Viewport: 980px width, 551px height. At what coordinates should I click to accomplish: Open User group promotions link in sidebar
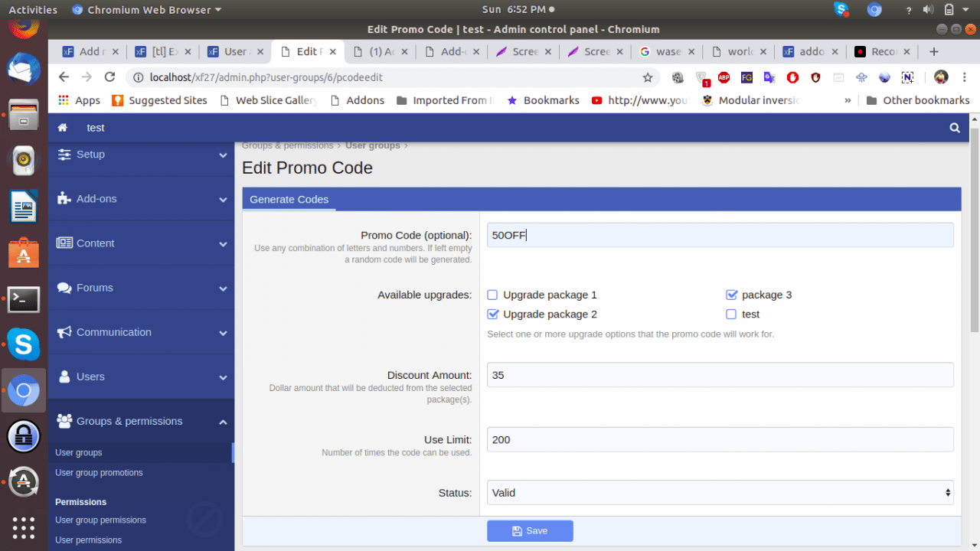99,473
